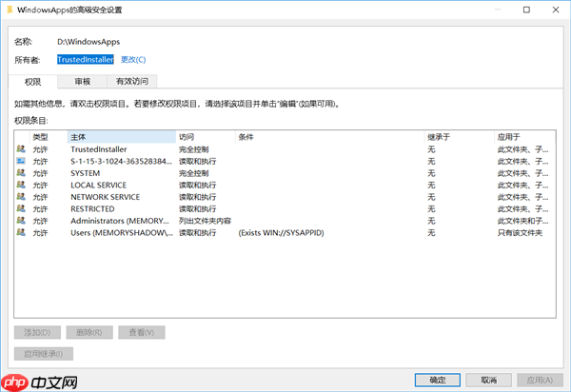The image size is (571, 392).
Task: Click the folder icon in the title bar
Action: coord(10,10)
